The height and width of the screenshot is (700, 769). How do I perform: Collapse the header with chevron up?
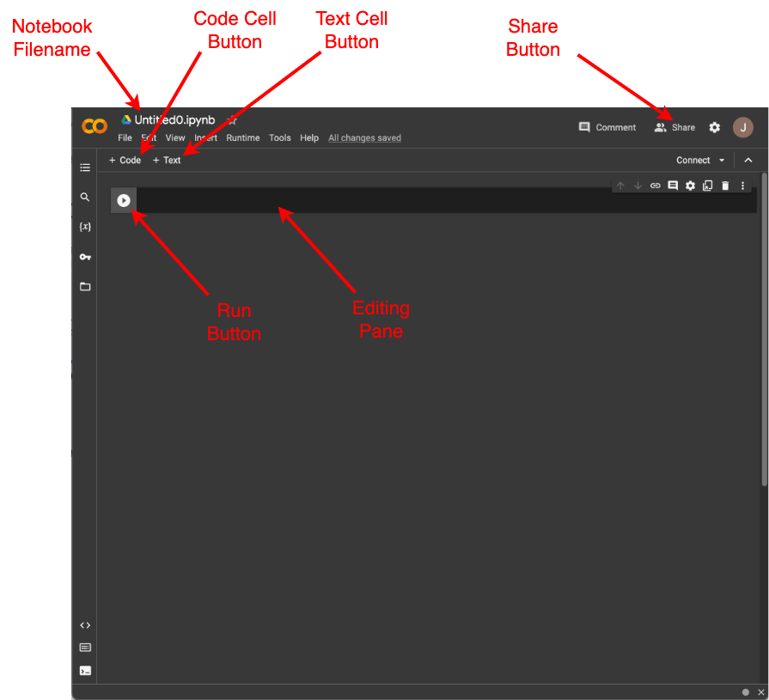pyautogui.click(x=748, y=161)
